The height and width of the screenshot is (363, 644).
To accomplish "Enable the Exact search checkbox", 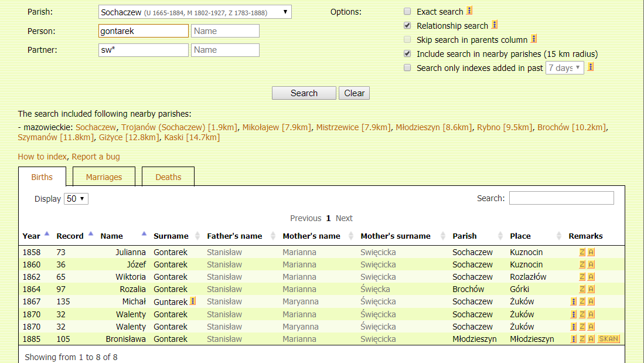I will click(x=407, y=12).
